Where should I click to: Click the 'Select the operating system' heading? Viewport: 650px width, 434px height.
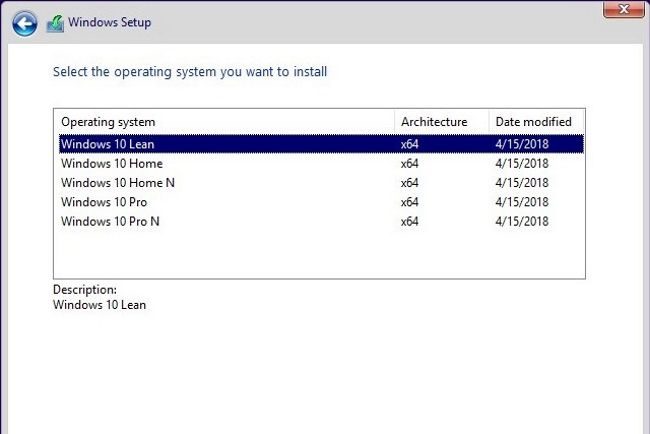(x=190, y=72)
